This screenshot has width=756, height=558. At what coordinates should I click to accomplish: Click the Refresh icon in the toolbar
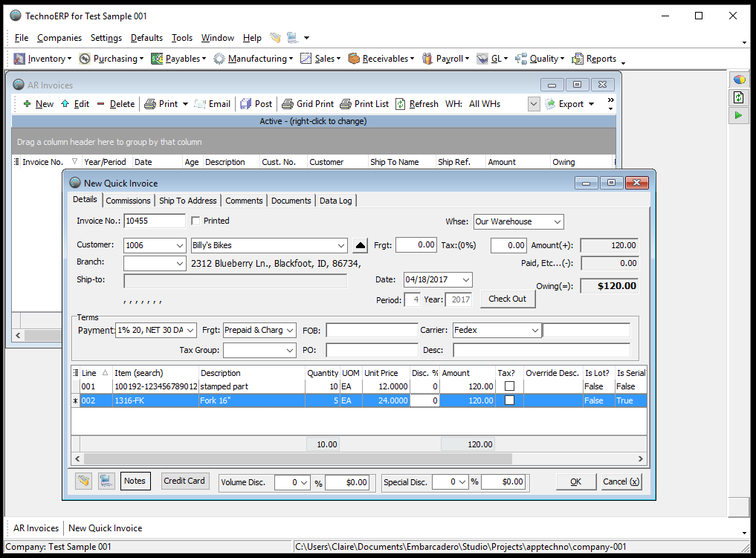click(x=401, y=104)
